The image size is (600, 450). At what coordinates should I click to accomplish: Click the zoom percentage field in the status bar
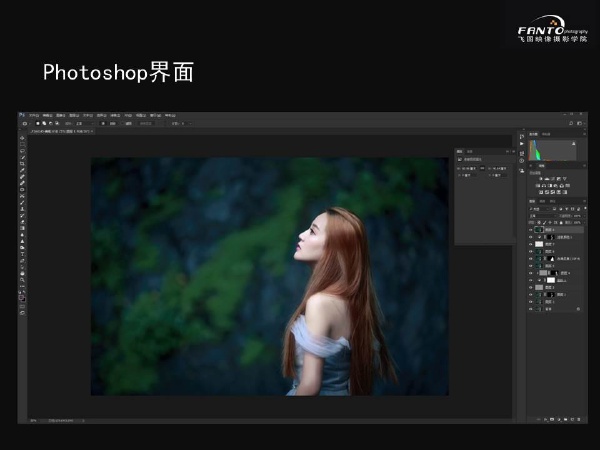[x=33, y=420]
